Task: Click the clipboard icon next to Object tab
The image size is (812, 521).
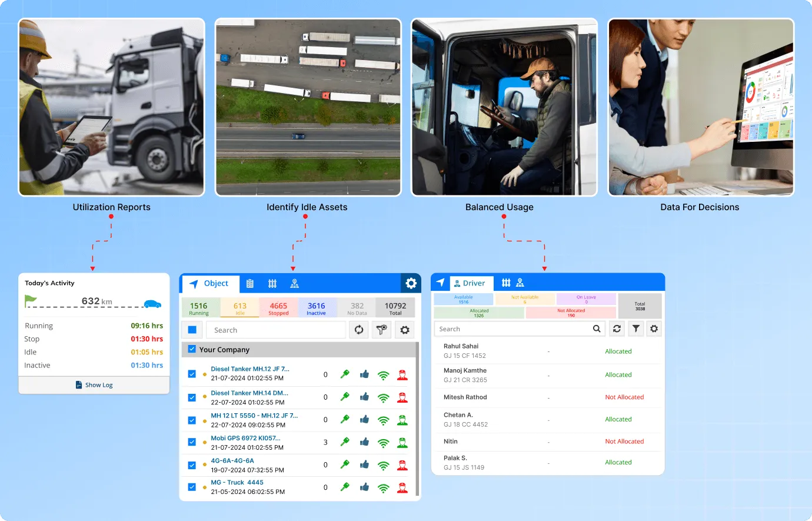Action: tap(250, 284)
